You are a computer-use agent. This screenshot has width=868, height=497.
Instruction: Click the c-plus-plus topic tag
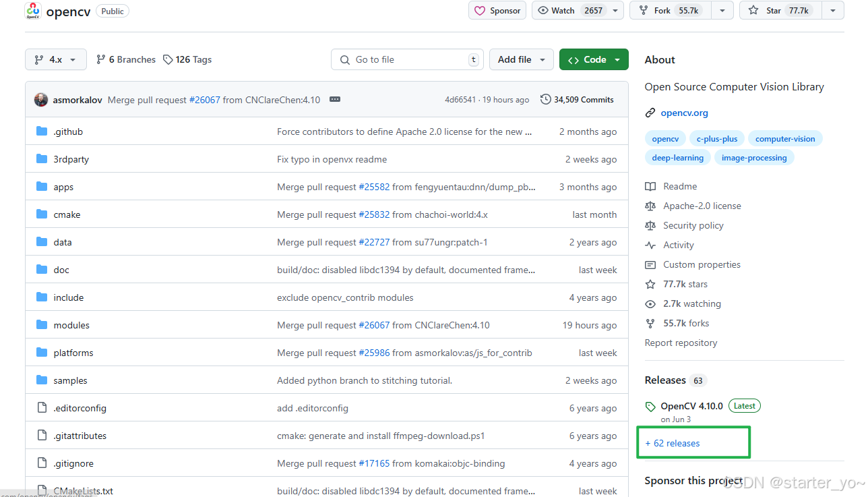[717, 139]
